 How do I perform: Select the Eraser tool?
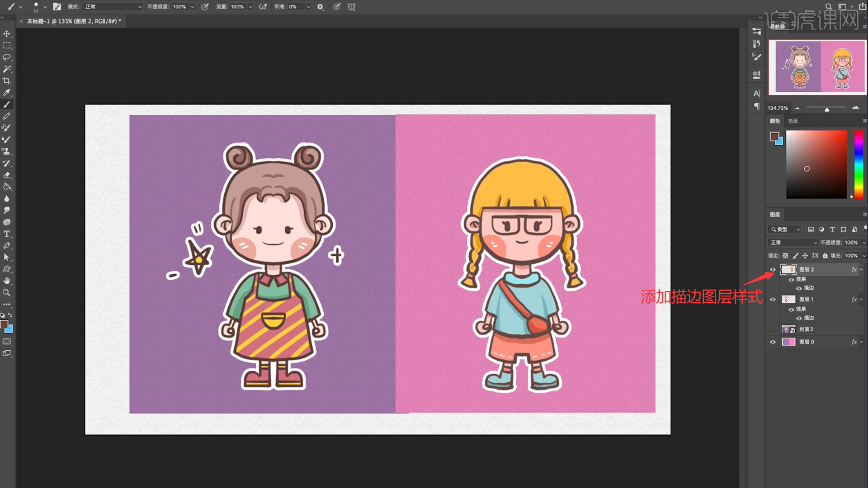click(x=7, y=175)
